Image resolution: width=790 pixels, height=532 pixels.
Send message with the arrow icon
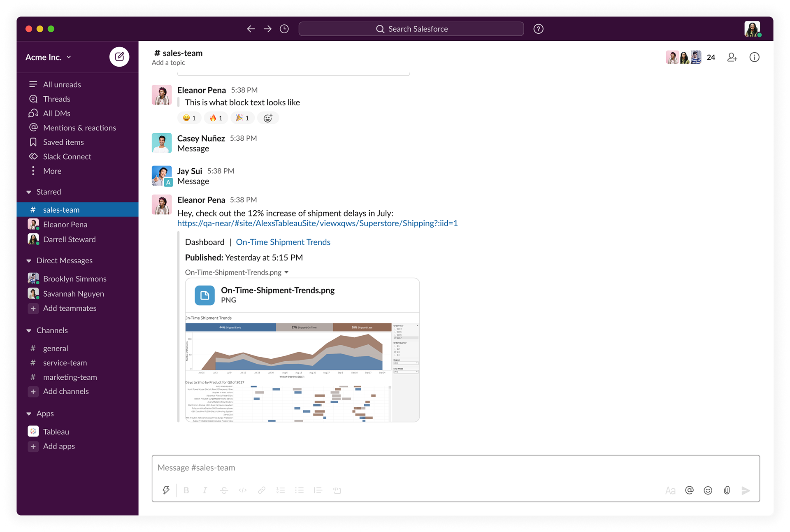pos(746,490)
